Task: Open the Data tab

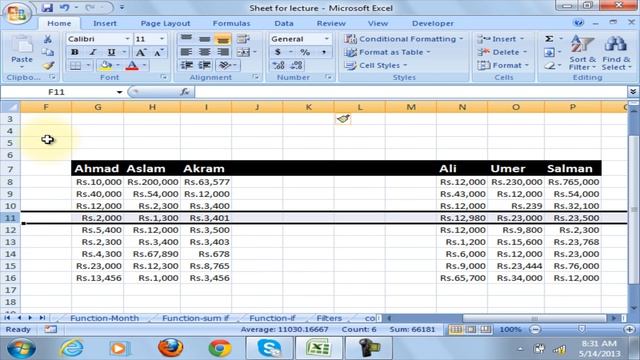Action: (x=284, y=23)
